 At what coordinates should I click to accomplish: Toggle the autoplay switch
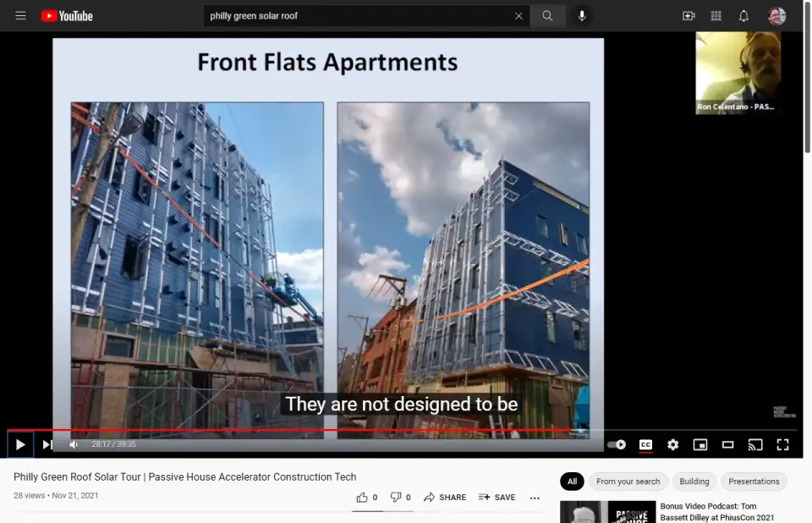(x=617, y=444)
